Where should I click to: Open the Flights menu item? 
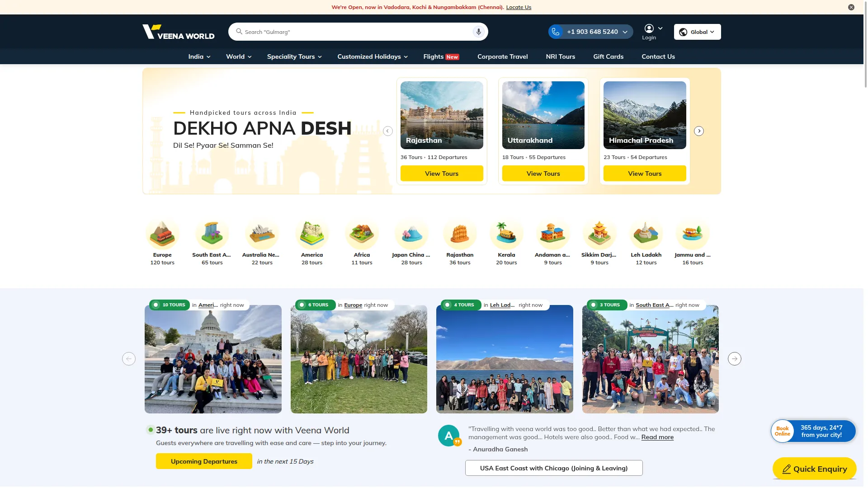click(x=441, y=56)
